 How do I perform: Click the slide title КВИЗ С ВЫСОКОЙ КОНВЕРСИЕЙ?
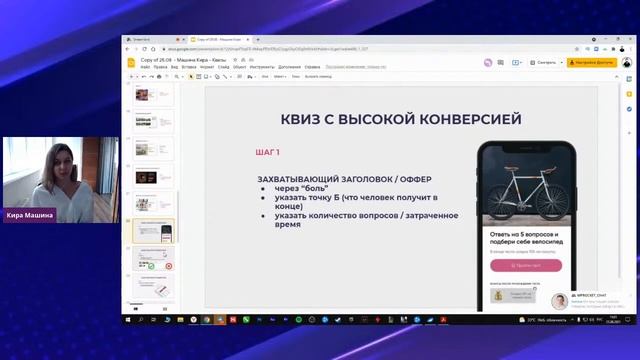401,119
